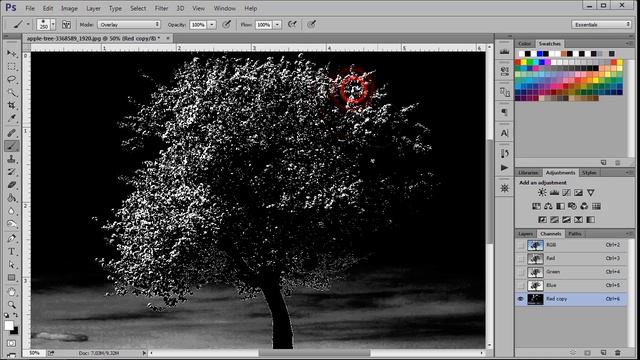Add an Exposure adjustment
Screen dimensions: 640x360
(578, 192)
